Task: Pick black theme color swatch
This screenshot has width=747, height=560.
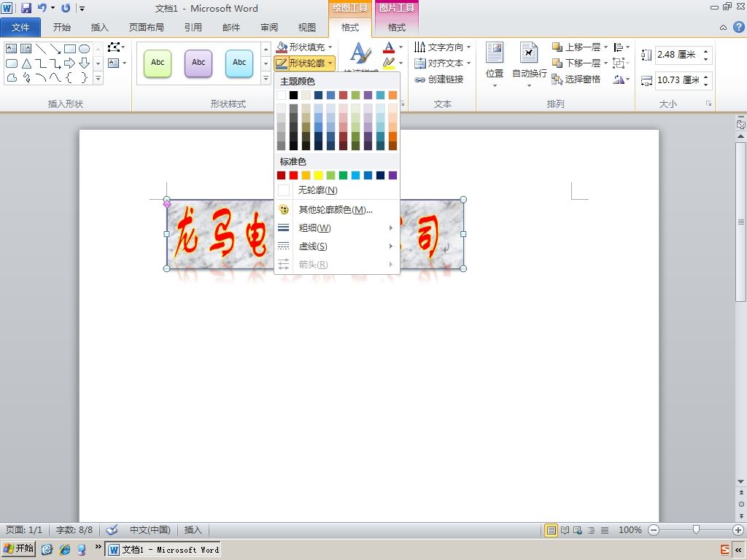Action: (293, 96)
